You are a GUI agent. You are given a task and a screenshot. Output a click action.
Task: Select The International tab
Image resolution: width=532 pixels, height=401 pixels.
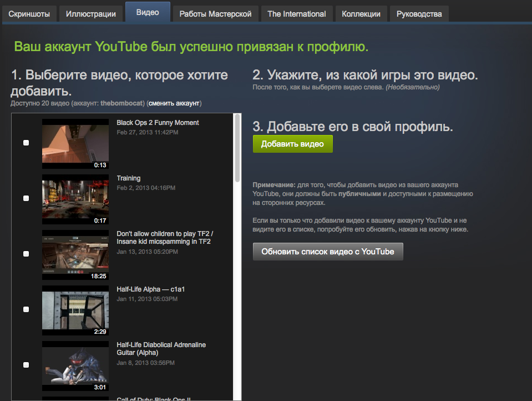point(296,14)
